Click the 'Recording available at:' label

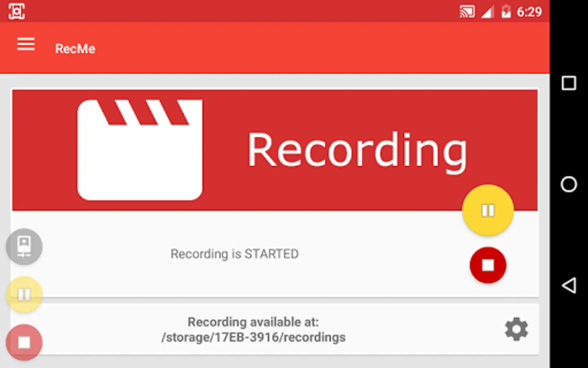[x=253, y=322]
